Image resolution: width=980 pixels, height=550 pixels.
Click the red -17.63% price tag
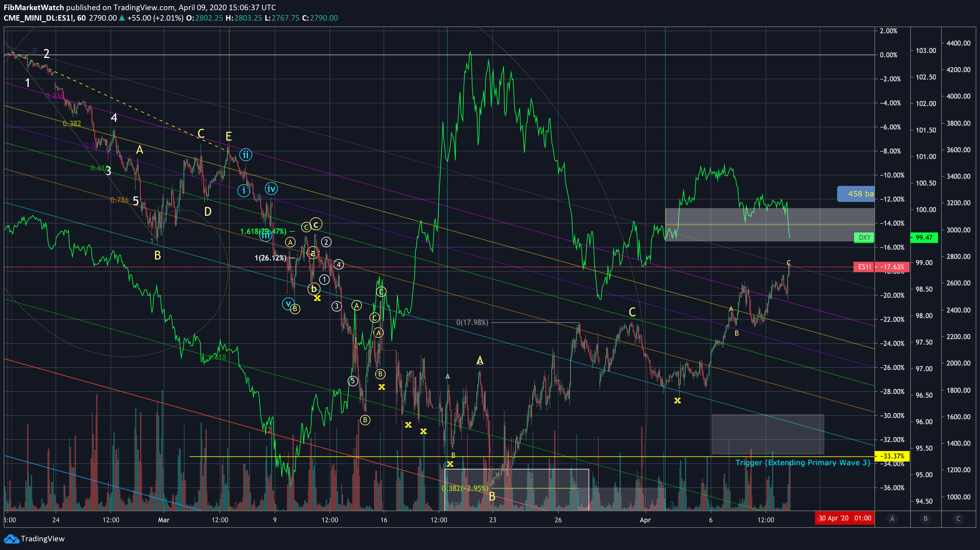(892, 267)
